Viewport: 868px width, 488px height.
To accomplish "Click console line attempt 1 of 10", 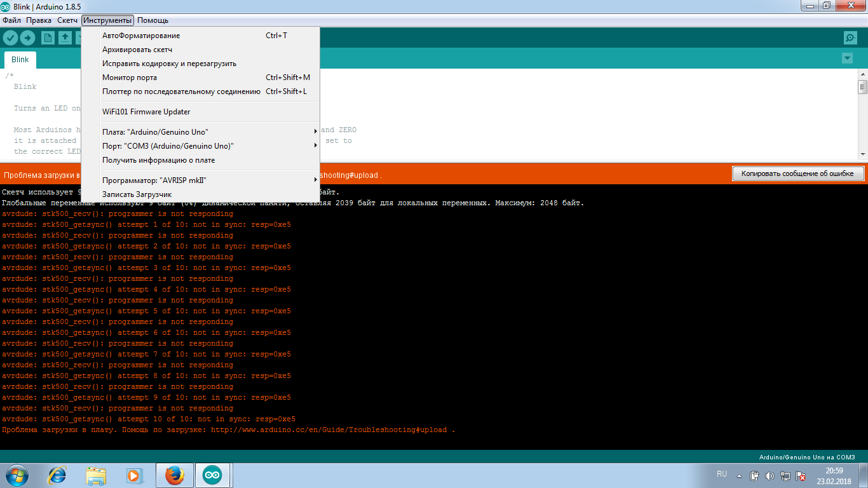I will click(146, 224).
